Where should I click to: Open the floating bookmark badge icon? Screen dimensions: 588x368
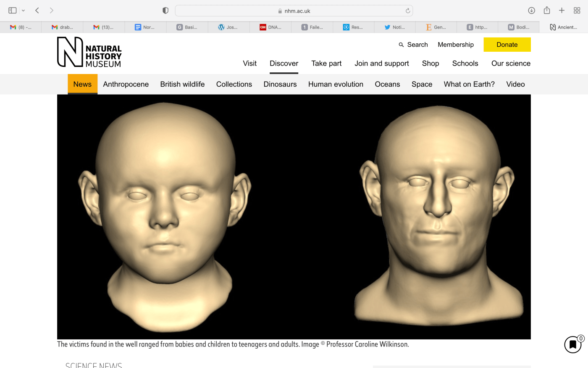pyautogui.click(x=572, y=344)
